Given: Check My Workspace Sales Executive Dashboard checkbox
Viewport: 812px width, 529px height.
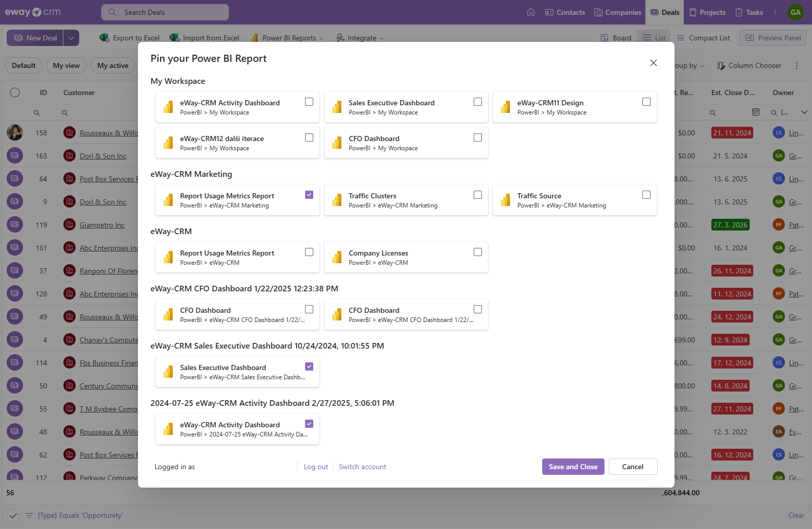Looking at the screenshot, I should click(x=478, y=102).
